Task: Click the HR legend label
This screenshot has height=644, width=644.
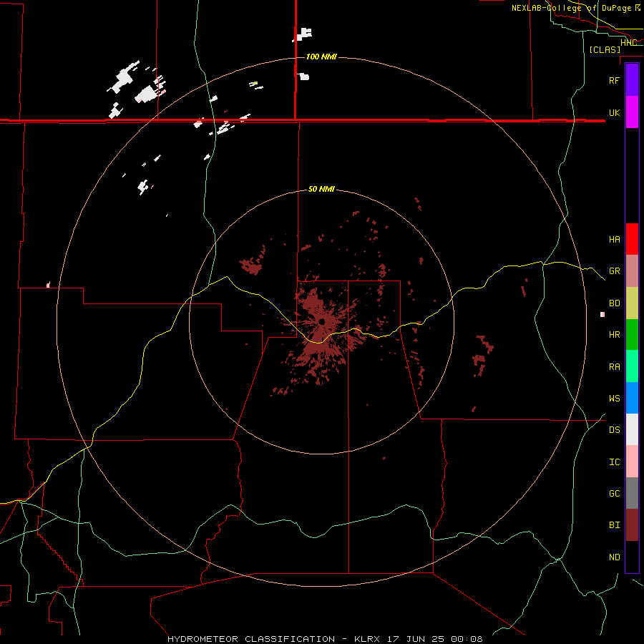Action: pyautogui.click(x=614, y=335)
